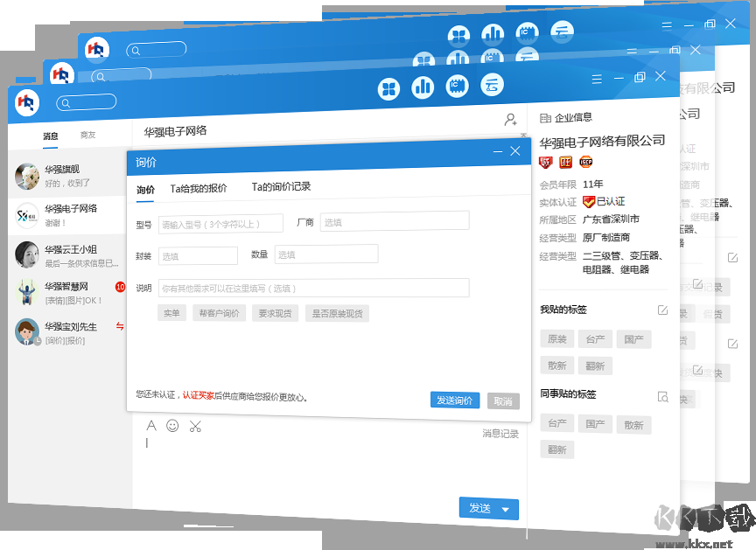Screen dimensions: 756x550
Task: Click the red transfer arrow icon beside 华强宝刘先生
Action: [x=120, y=326]
